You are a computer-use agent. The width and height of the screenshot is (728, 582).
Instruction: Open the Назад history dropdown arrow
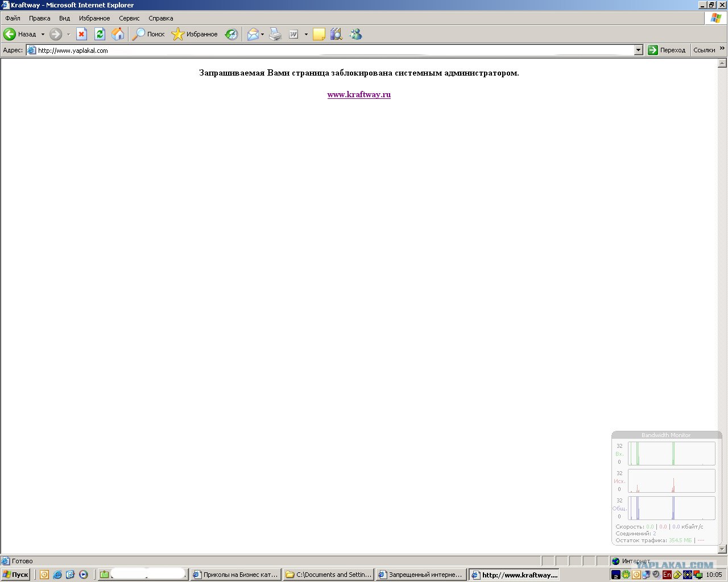43,34
